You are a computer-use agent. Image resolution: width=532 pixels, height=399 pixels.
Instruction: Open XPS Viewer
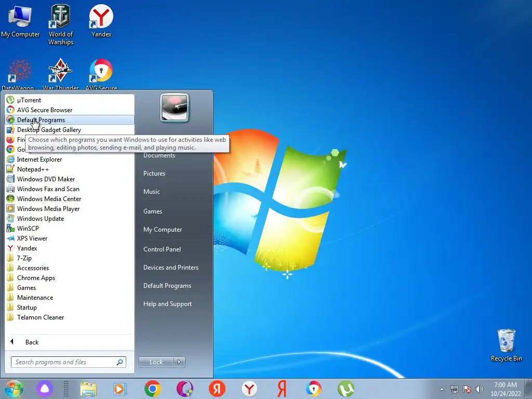70,238
